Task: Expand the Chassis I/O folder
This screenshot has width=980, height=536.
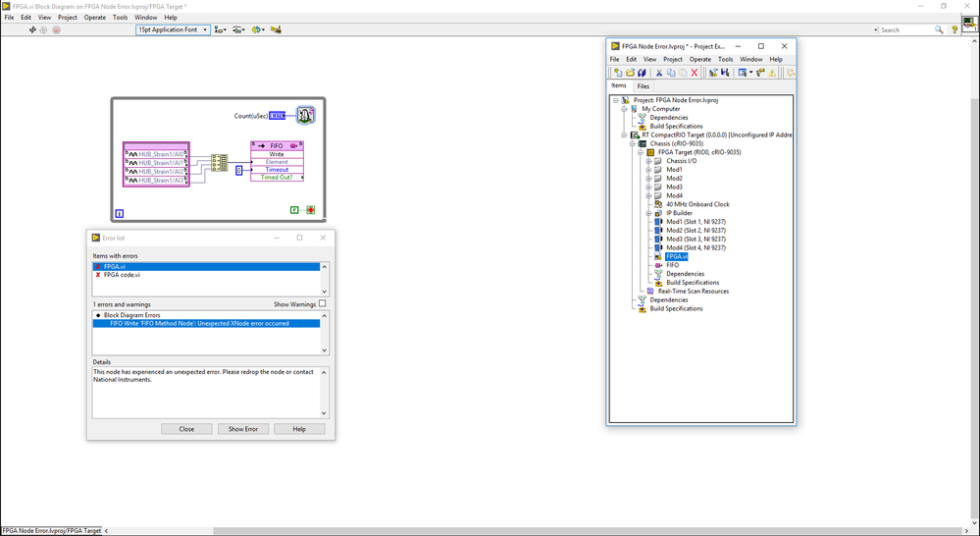Action: (648, 161)
